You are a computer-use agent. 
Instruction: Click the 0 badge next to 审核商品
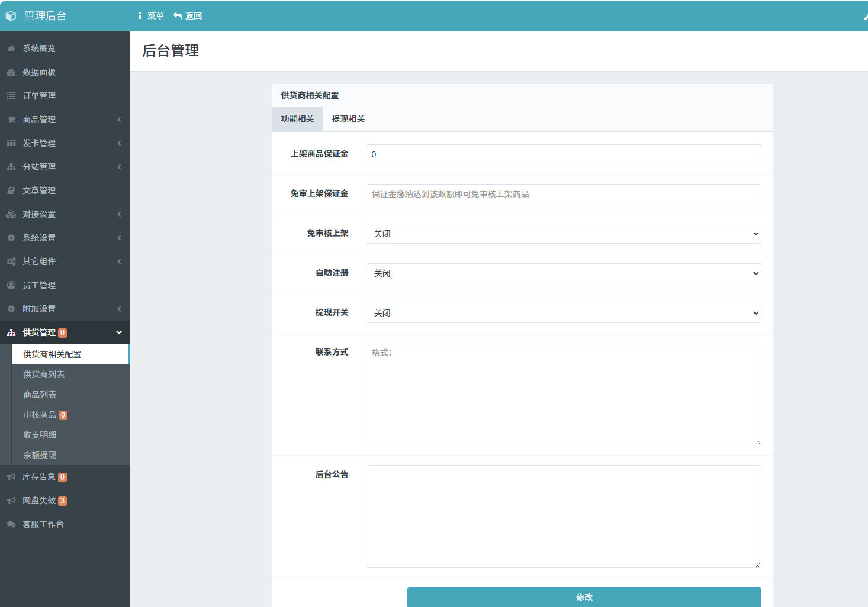pos(63,415)
